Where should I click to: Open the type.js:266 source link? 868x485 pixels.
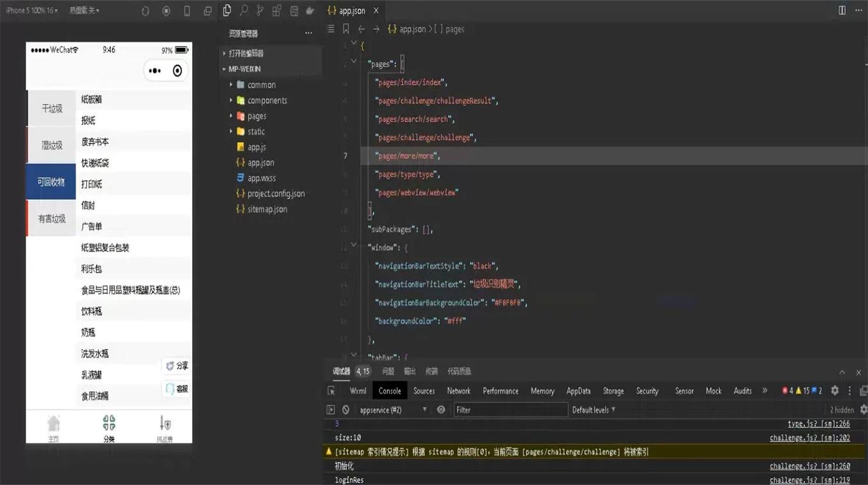point(818,424)
